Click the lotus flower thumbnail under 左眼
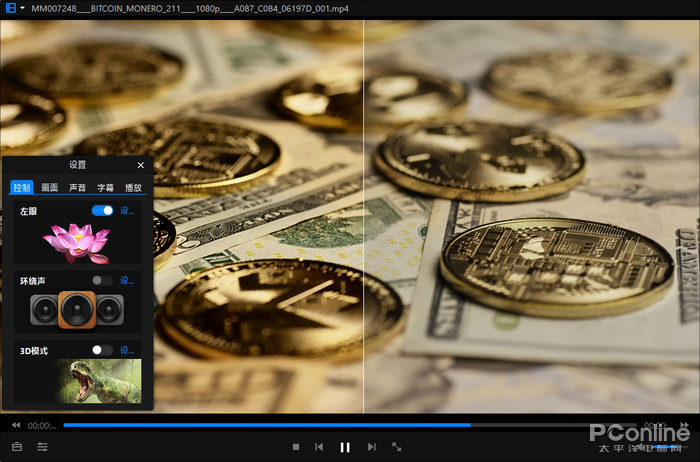 [77, 243]
